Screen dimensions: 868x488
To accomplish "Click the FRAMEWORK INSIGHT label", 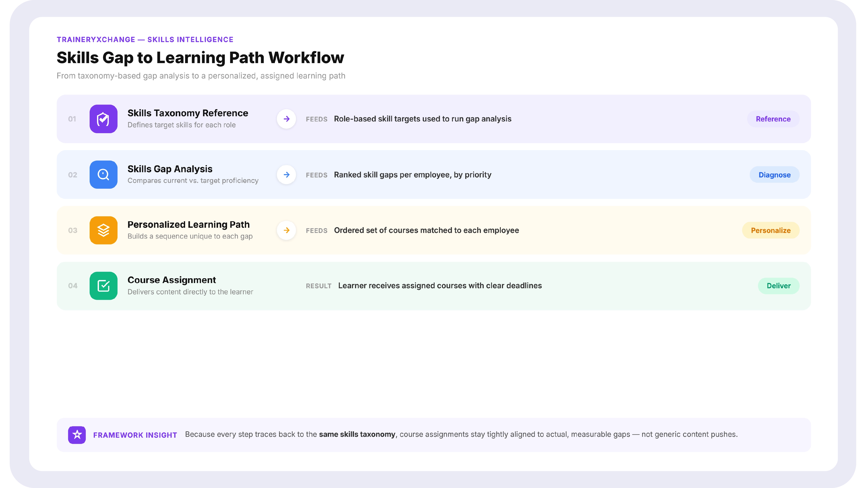I will [135, 435].
